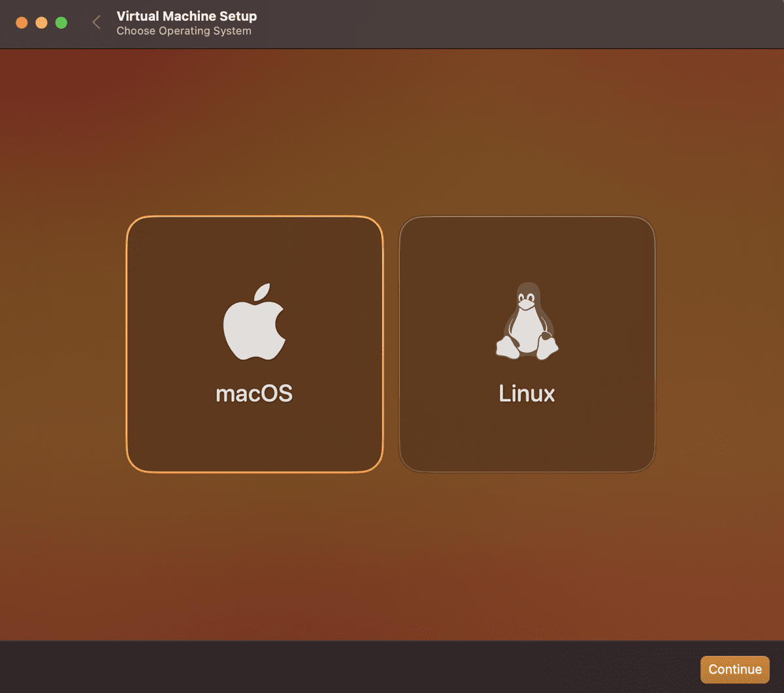Viewport: 784px width, 693px height.
Task: Click the Continue button
Action: pos(735,669)
